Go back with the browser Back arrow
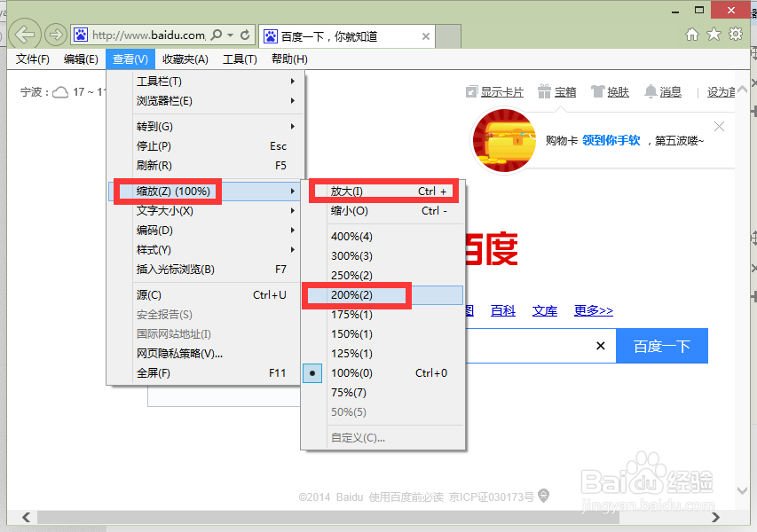757x532 pixels. point(24,35)
